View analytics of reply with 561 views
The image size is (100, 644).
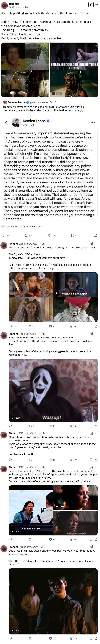tap(73, 326)
